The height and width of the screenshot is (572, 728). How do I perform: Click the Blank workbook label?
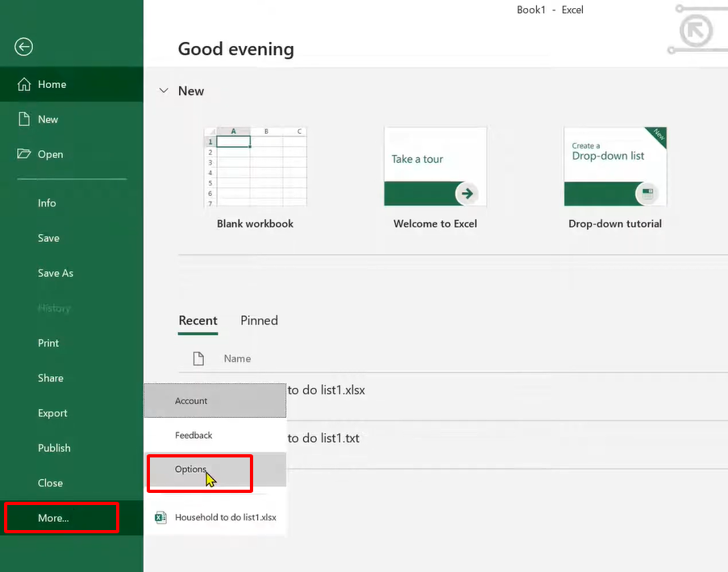coord(255,223)
